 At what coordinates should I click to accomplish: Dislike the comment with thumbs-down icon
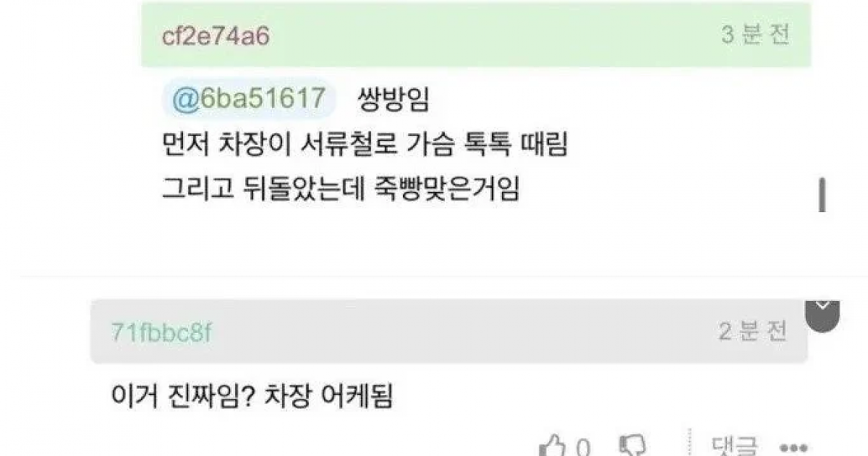[632, 445]
